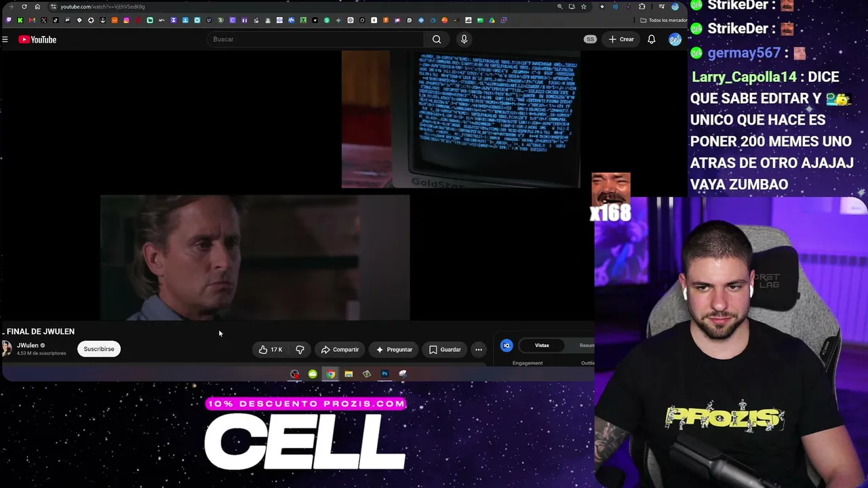Open the TikTok bookmark in the bookmarks bar
The image size is (868, 488).
tap(56, 20)
